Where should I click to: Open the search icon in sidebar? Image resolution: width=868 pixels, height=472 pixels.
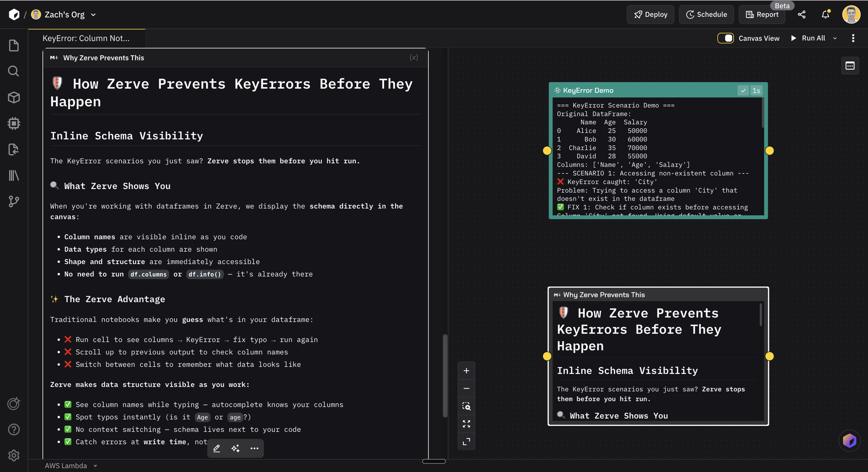[14, 71]
